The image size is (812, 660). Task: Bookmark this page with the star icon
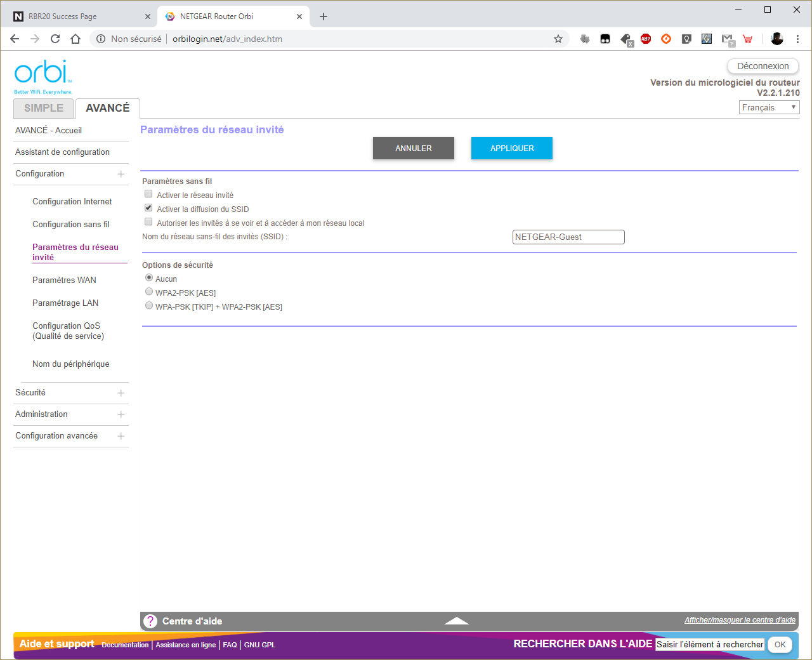558,39
